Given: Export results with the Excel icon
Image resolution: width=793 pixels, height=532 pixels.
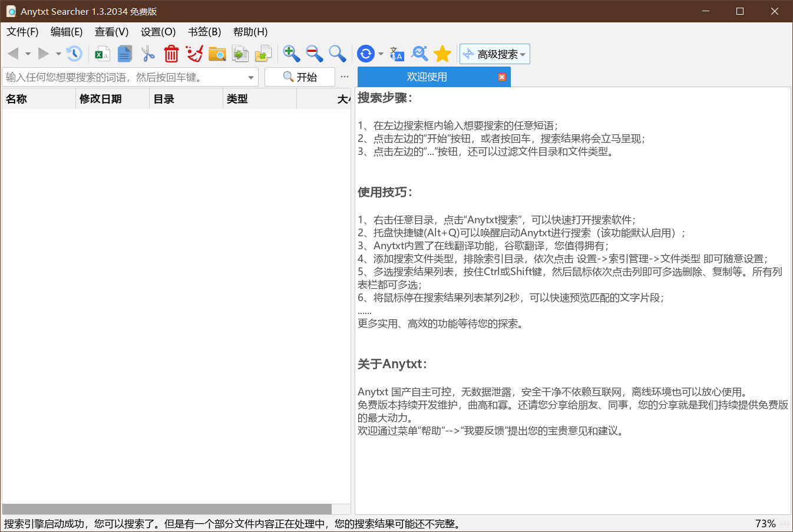Looking at the screenshot, I should pyautogui.click(x=103, y=54).
